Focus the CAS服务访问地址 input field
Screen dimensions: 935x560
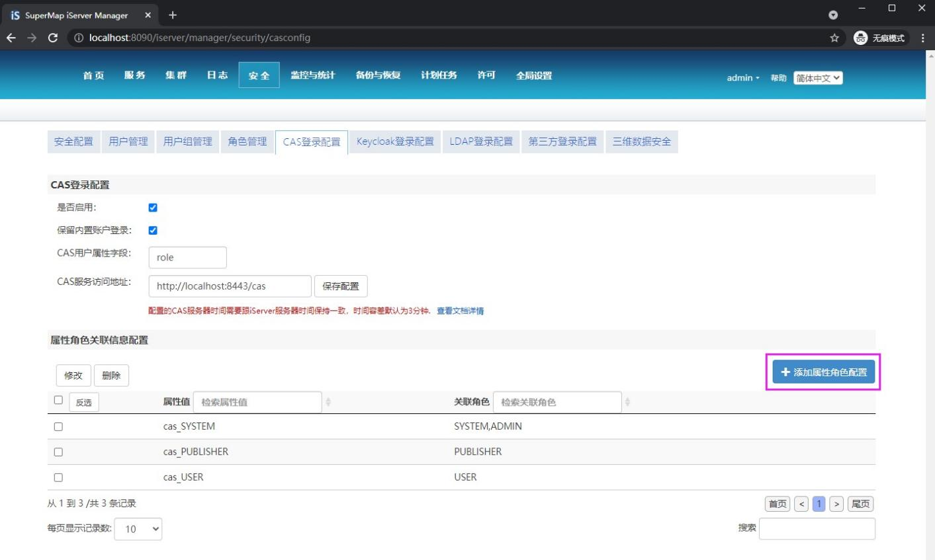[230, 286]
